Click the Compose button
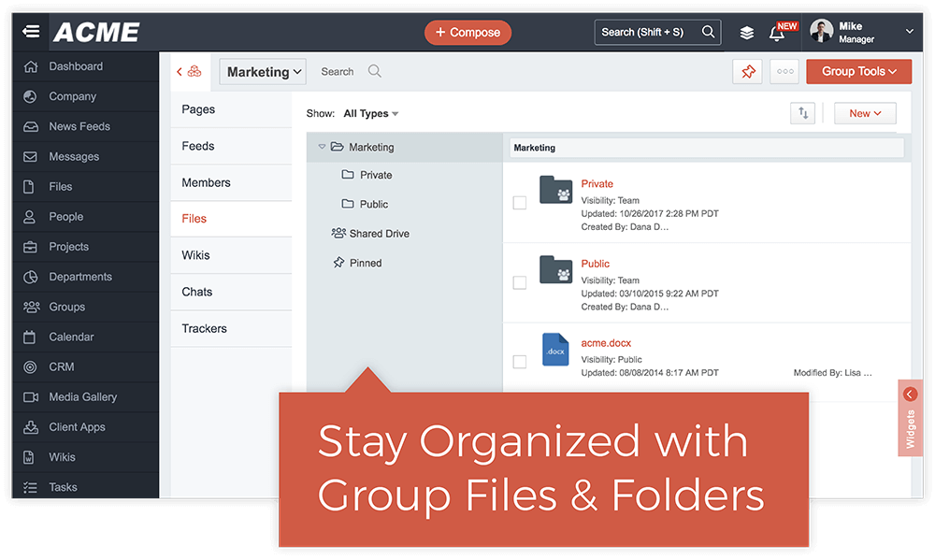935x560 pixels. (x=467, y=32)
